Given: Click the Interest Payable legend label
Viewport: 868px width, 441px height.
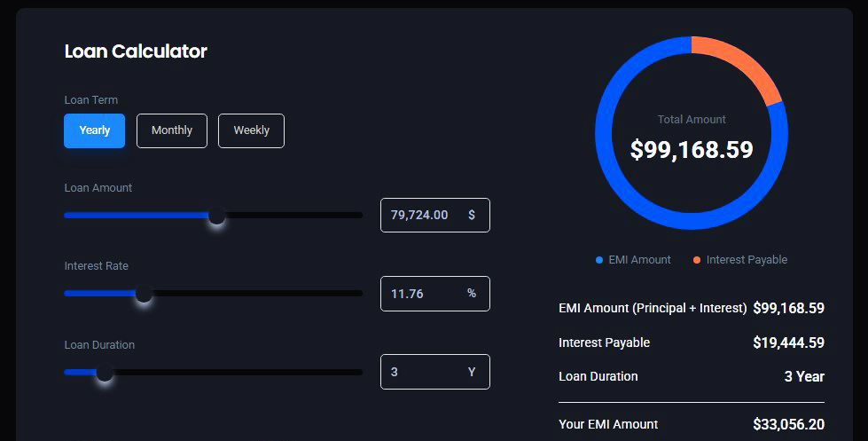Looking at the screenshot, I should coord(747,260).
